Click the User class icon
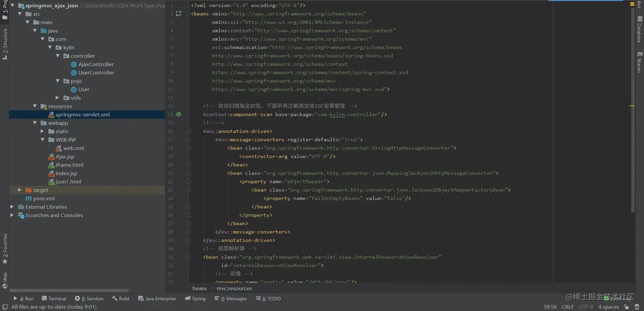This screenshot has height=311, width=644. coord(74,89)
